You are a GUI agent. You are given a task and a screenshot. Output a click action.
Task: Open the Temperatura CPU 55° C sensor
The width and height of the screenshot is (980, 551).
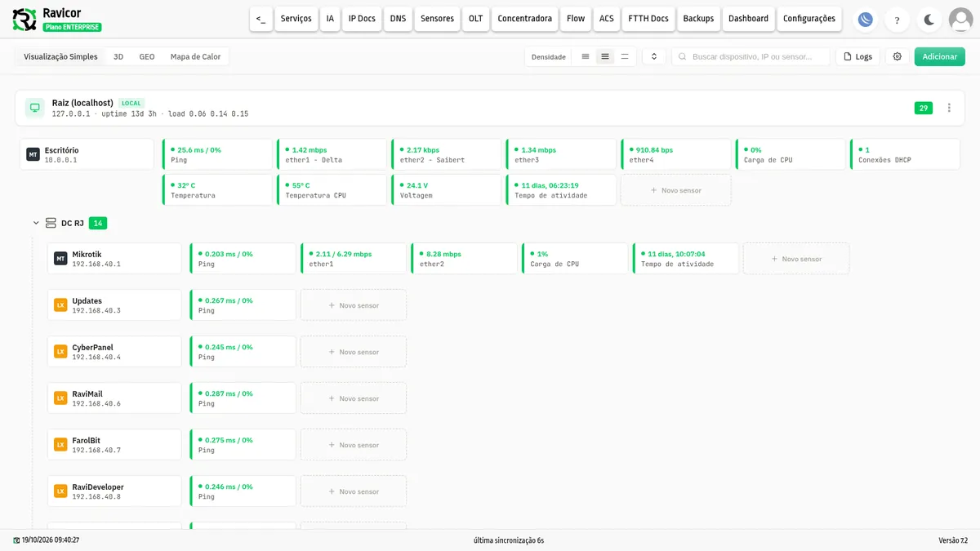pyautogui.click(x=332, y=190)
